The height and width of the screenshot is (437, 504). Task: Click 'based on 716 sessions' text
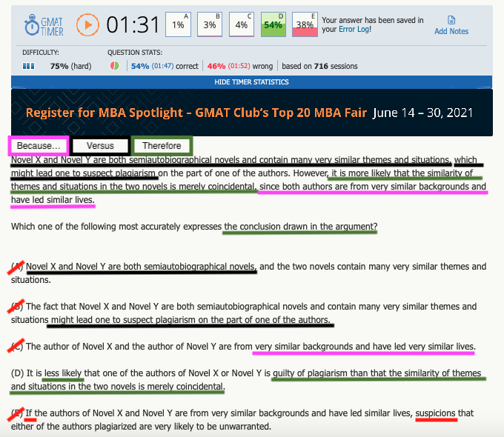(319, 66)
